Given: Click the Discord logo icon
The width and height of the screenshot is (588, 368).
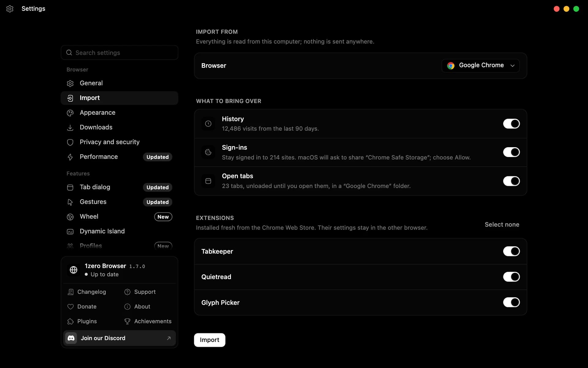Looking at the screenshot, I should (71, 338).
